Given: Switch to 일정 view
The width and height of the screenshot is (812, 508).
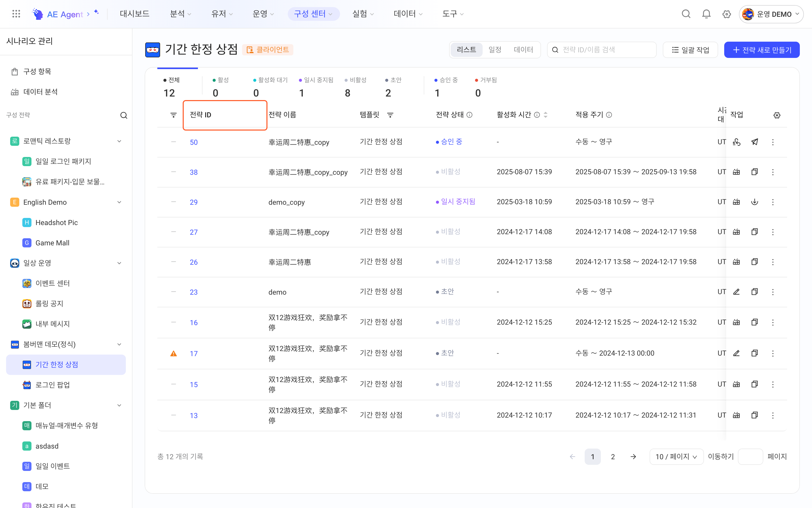Looking at the screenshot, I should pyautogui.click(x=495, y=50).
